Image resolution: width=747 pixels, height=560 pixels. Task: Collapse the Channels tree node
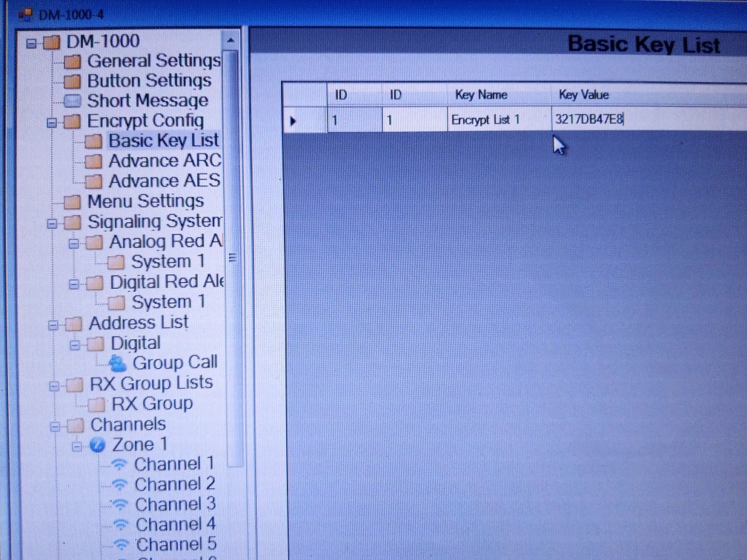tap(56, 426)
